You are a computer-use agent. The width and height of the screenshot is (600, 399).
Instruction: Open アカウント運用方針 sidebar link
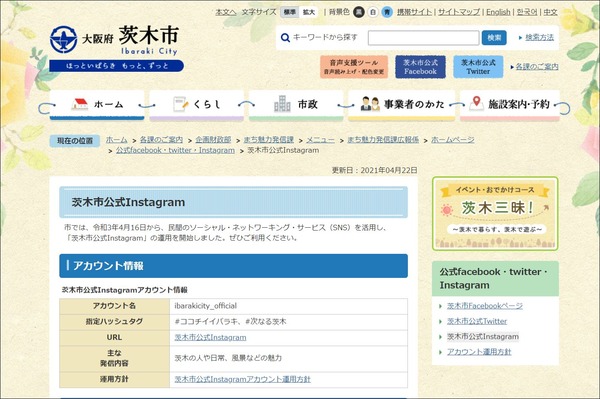[479, 352]
